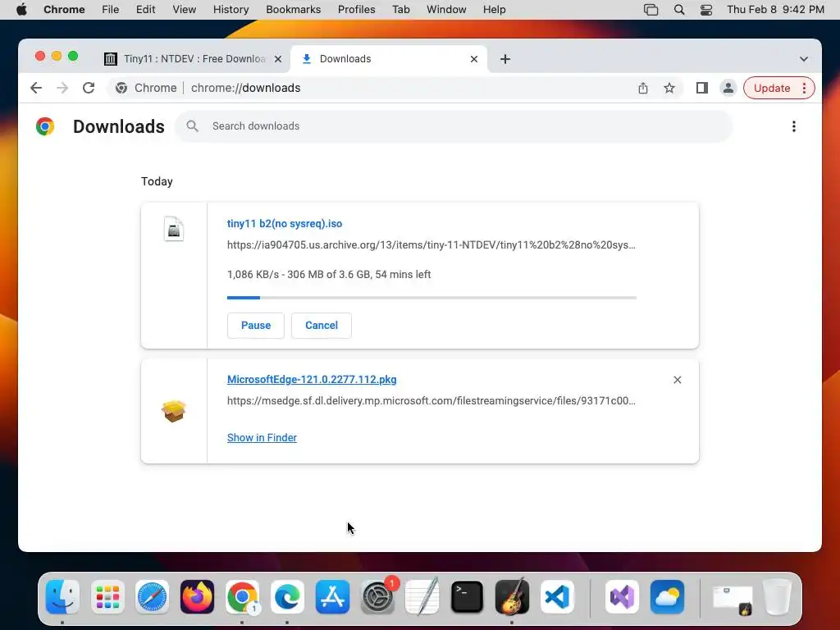Launch Safari from the Dock

pyautogui.click(x=152, y=597)
